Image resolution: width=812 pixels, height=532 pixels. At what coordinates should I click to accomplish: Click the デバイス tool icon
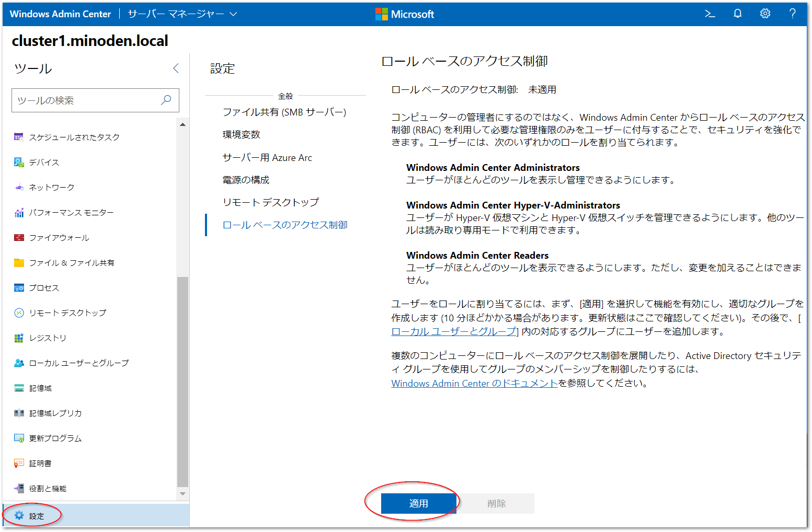tap(19, 162)
